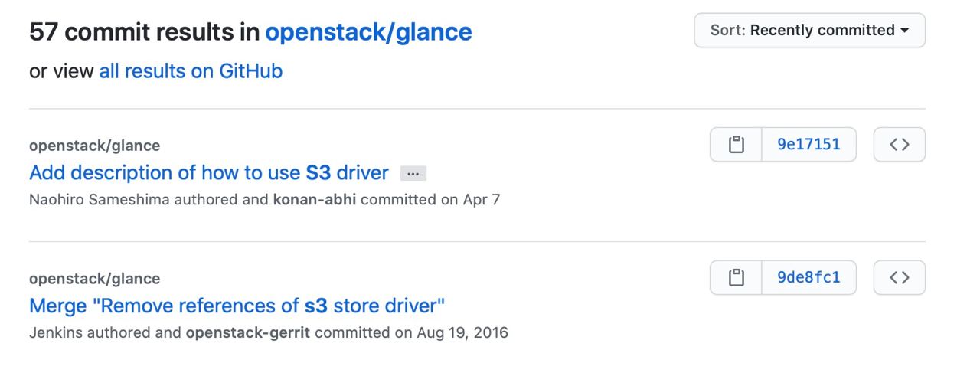Click the openstack/glance label above the S3 driver commit
Viewport: 980px width, 373px height.
point(94,146)
